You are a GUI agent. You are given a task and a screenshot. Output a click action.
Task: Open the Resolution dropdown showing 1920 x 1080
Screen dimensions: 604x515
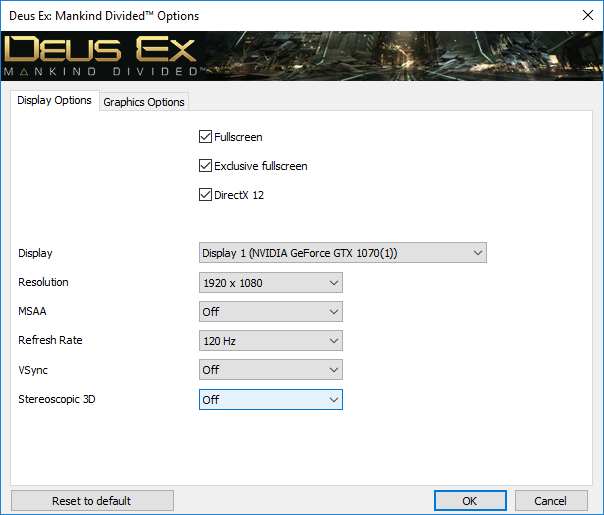(271, 283)
